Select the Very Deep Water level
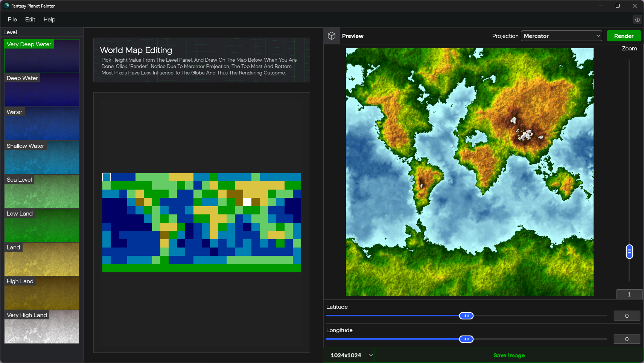 click(42, 56)
